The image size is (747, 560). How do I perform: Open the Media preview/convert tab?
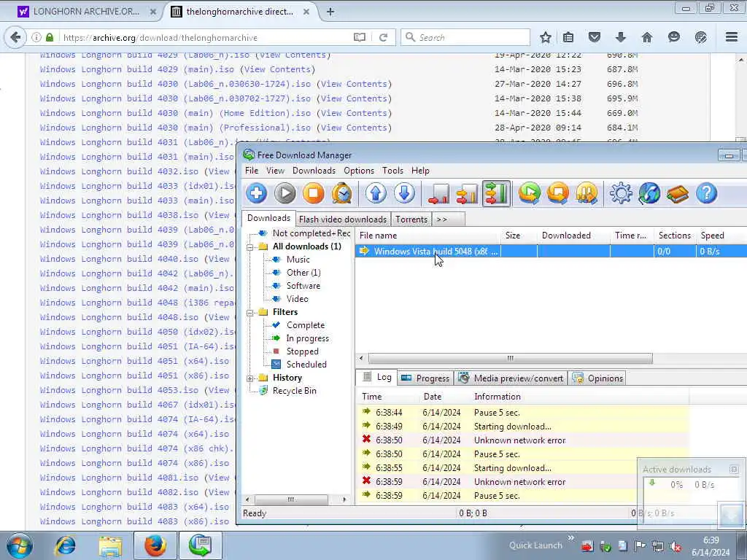point(511,378)
